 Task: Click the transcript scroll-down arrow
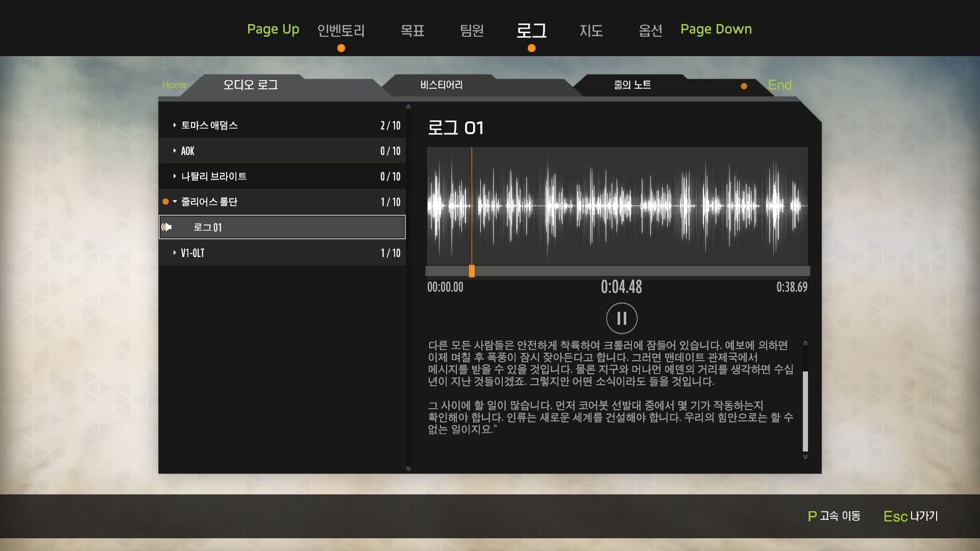tap(805, 457)
